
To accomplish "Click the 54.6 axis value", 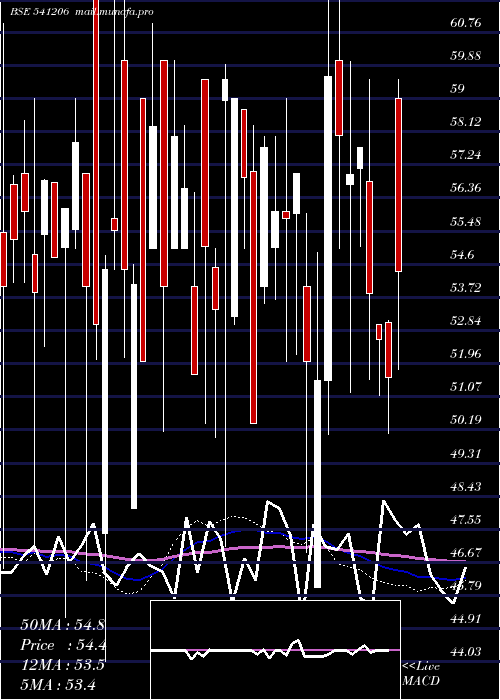I will [x=462, y=255].
